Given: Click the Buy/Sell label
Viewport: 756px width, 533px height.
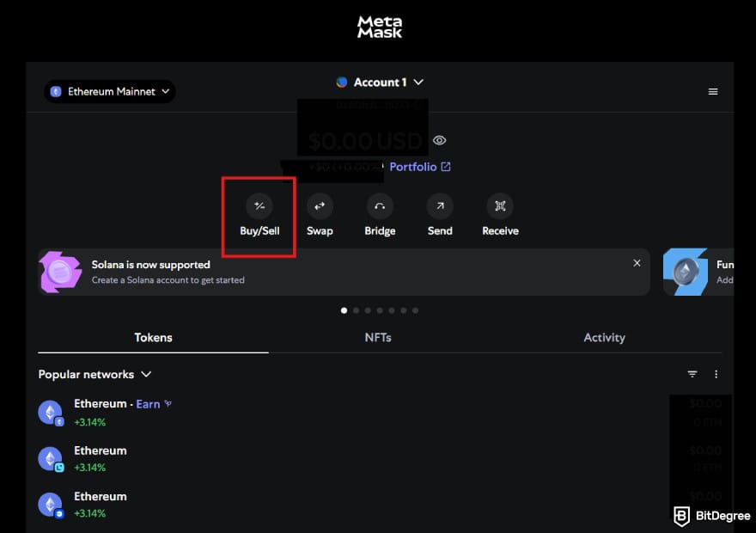Looking at the screenshot, I should 259,231.
